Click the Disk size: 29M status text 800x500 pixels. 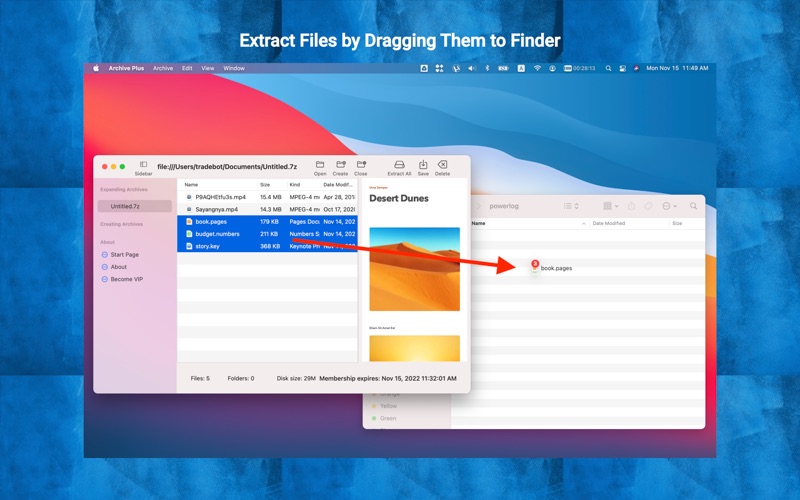296,379
